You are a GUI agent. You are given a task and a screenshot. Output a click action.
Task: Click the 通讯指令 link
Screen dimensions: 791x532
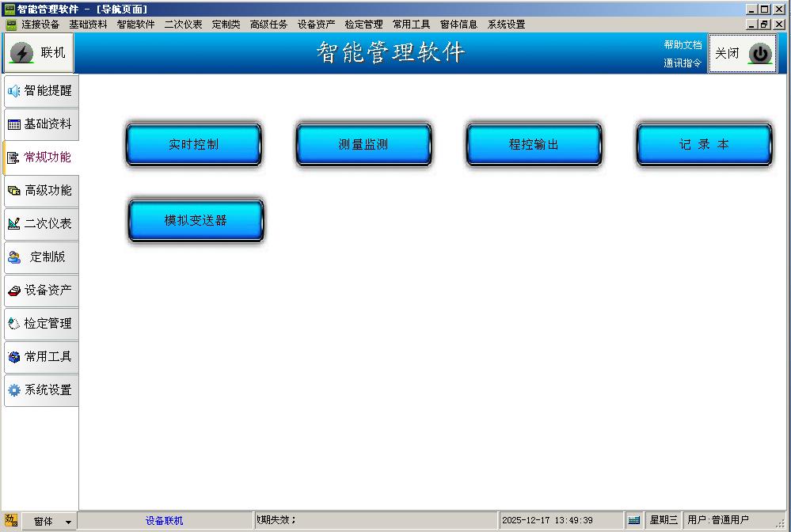point(682,63)
